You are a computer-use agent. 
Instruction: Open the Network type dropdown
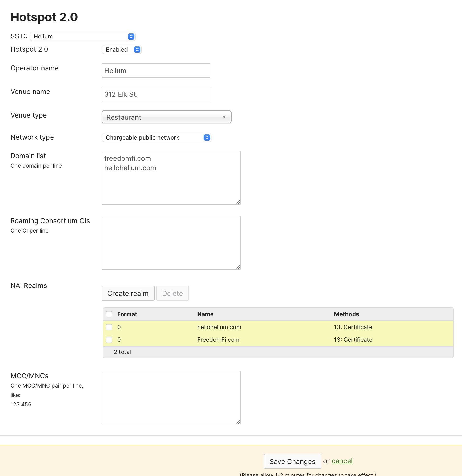pos(156,137)
